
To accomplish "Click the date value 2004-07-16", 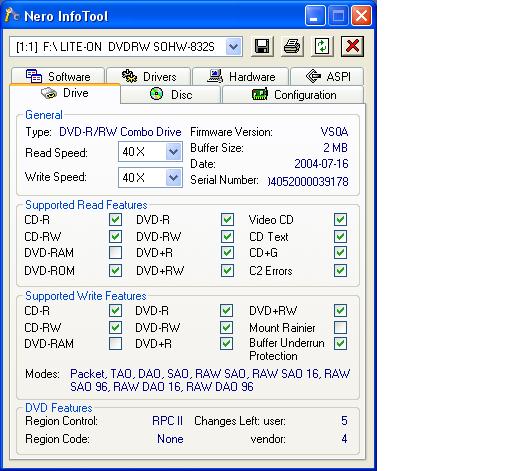I will 321,164.
